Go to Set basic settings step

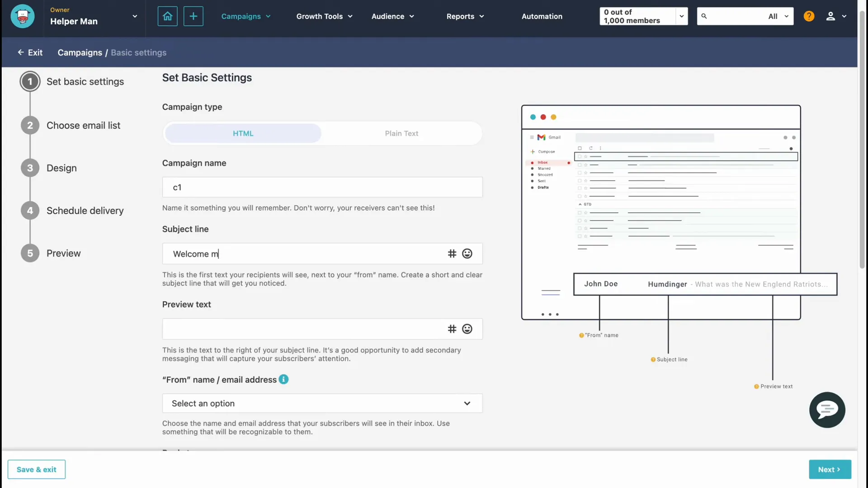click(x=85, y=82)
